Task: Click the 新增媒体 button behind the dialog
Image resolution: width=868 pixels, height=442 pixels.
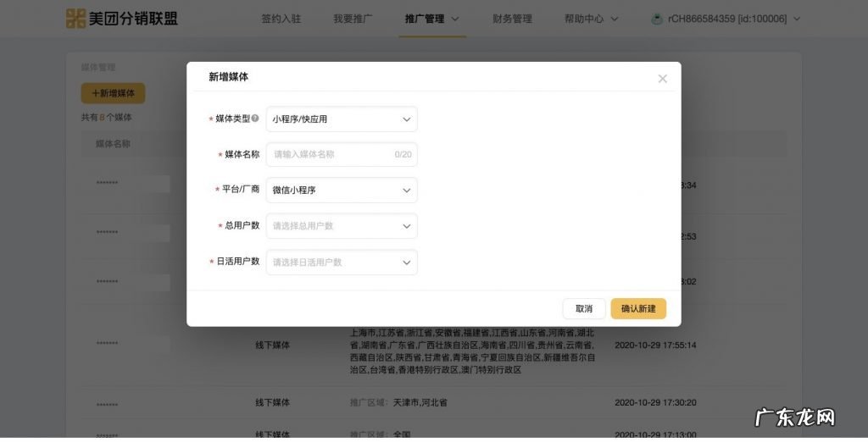Action: click(113, 93)
